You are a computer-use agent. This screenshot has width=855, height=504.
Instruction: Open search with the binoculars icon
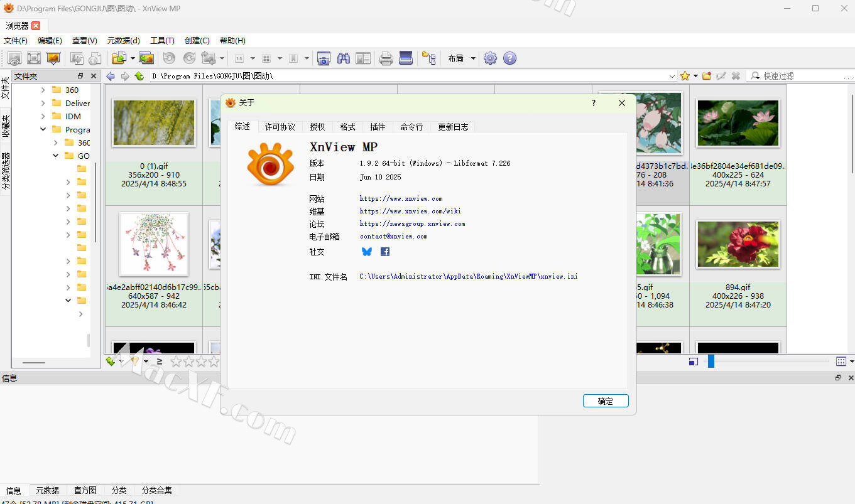coord(344,58)
